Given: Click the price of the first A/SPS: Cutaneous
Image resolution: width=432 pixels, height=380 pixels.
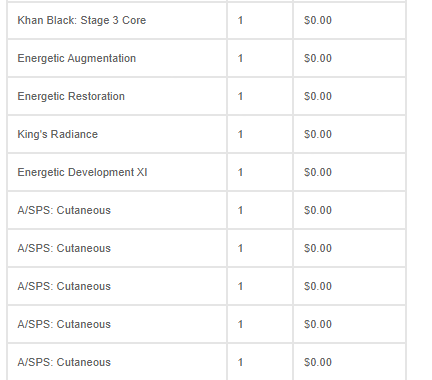Looking at the screenshot, I should 318,210.
